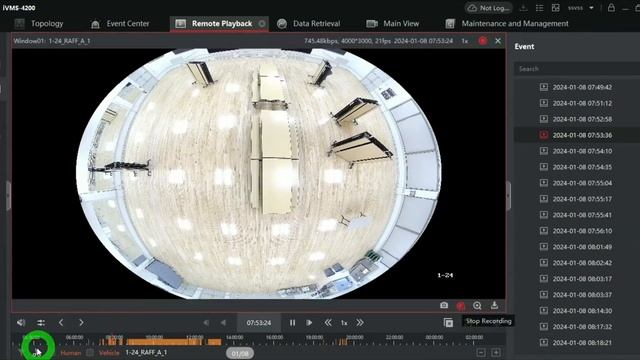Image resolution: width=640 pixels, height=360 pixels.
Task: Mute audio with the speaker icon
Action: (21, 322)
